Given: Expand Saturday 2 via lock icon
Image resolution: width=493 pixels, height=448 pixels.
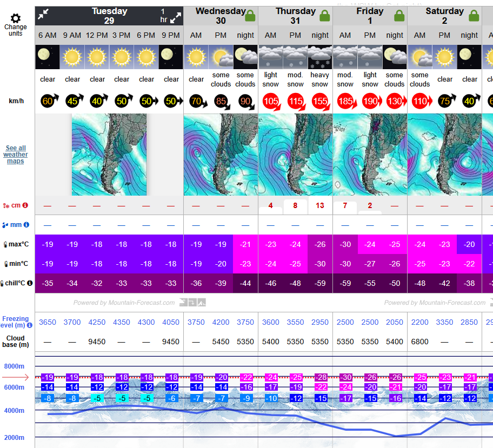Looking at the screenshot, I should 474,16.
